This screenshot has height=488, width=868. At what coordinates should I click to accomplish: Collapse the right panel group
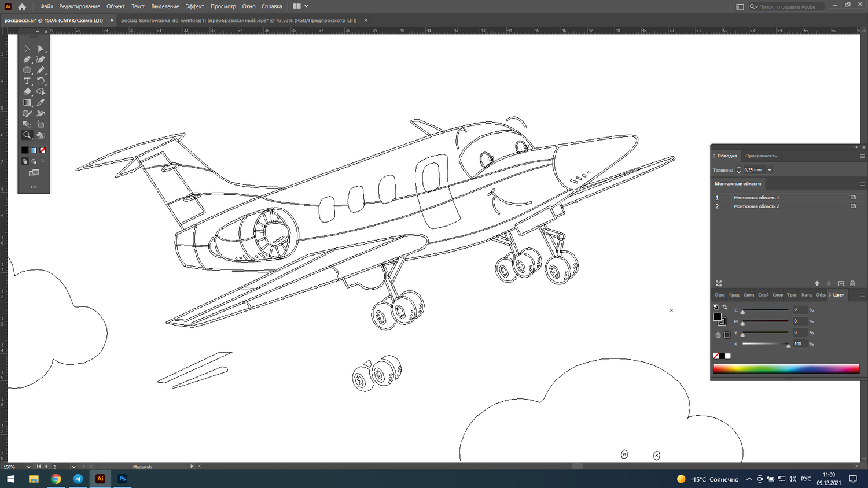point(856,147)
